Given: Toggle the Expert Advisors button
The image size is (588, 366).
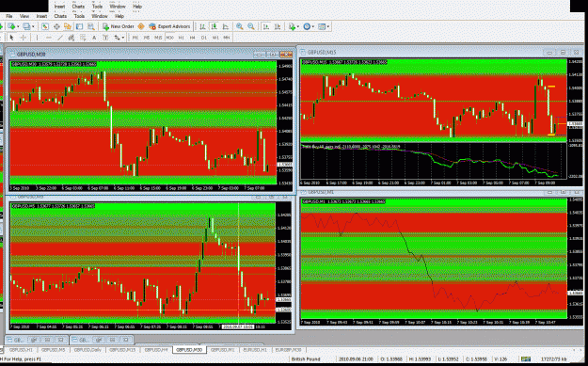Looking at the screenshot, I should coord(170,26).
